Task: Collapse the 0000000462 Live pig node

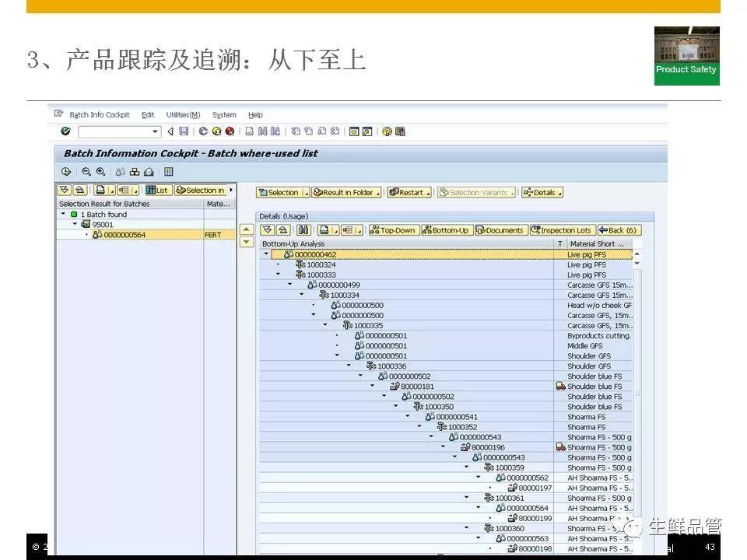Action: pyautogui.click(x=266, y=254)
